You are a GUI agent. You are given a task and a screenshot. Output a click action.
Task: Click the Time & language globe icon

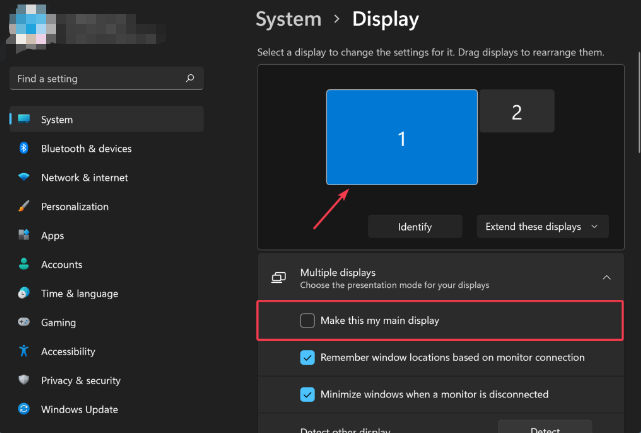click(x=24, y=293)
